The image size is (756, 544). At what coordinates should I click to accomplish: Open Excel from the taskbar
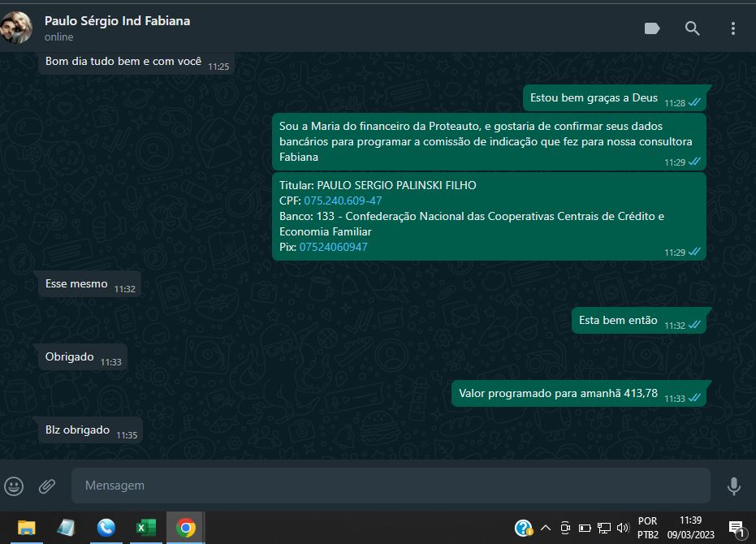click(145, 528)
